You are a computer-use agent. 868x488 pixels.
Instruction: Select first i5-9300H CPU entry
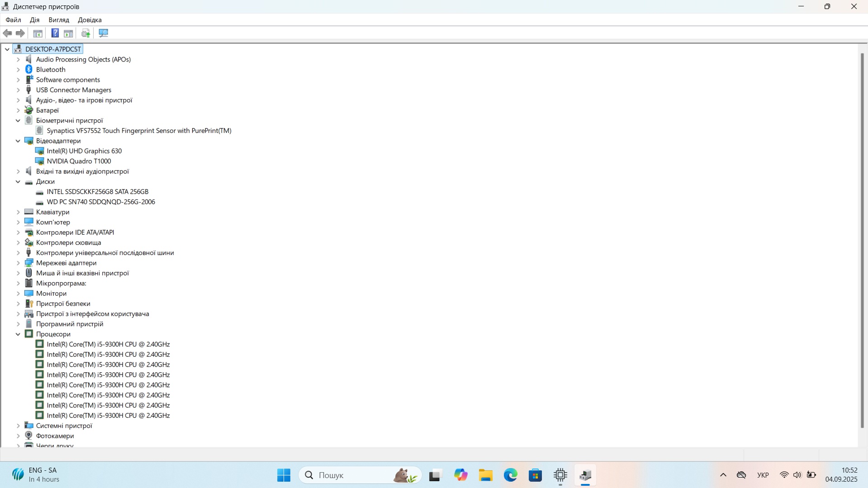coord(108,344)
